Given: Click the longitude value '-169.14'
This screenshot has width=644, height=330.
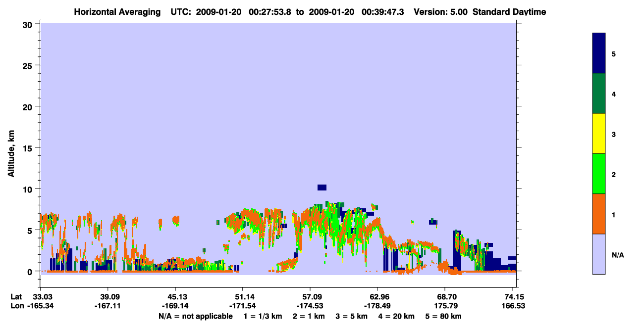Looking at the screenshot, I should pos(175,306).
